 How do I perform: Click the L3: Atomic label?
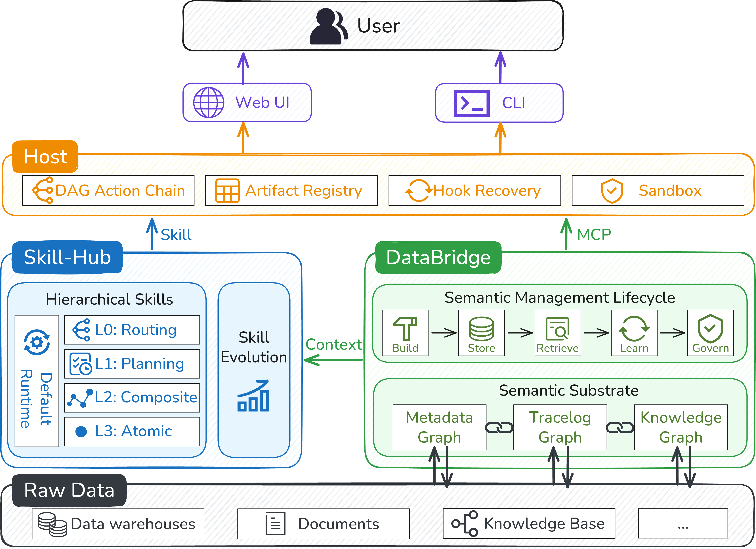[133, 431]
